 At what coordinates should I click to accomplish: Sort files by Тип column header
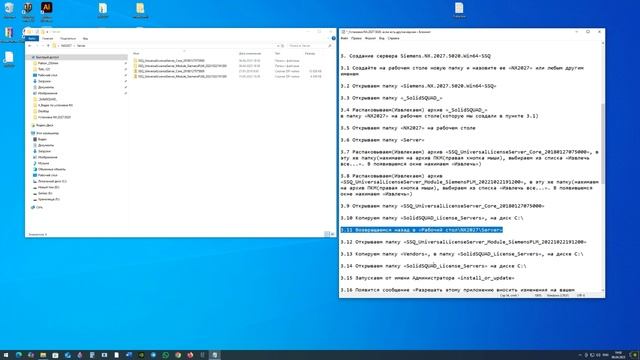click(x=278, y=53)
